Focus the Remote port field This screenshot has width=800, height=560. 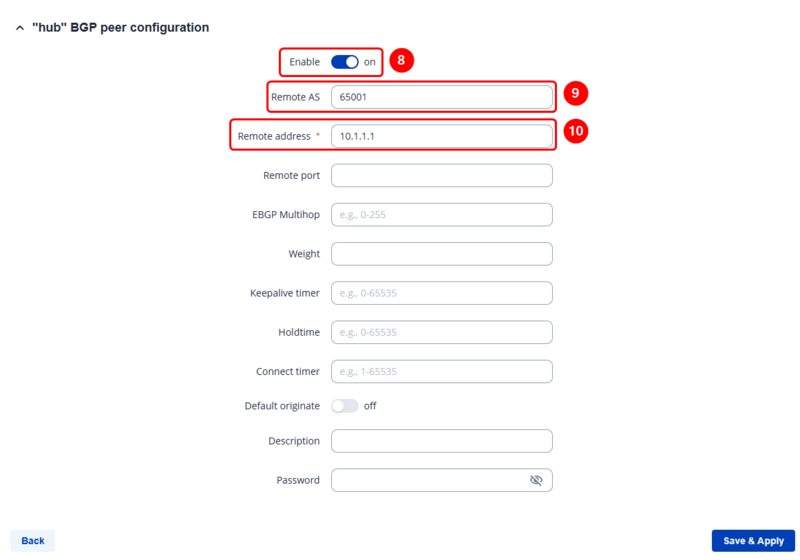click(441, 175)
